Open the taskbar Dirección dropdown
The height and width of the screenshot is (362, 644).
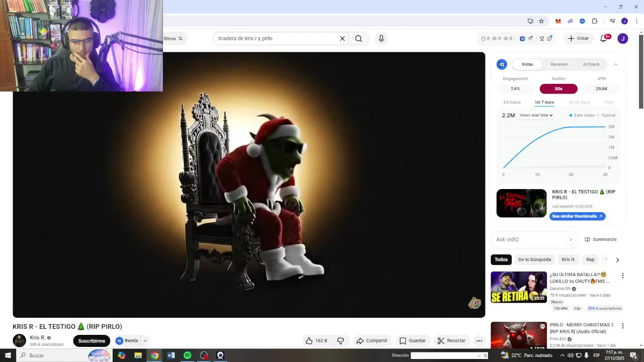(x=479, y=356)
